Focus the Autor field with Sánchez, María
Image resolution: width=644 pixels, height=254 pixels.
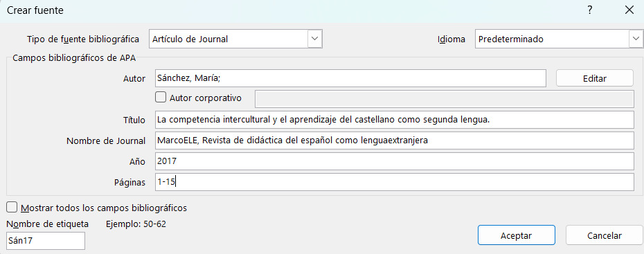coord(351,78)
